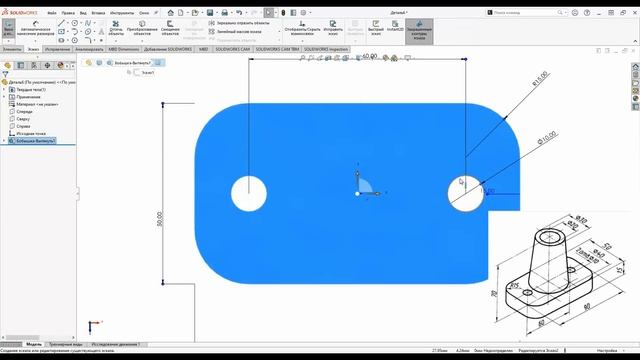Select the Line sketch tool
Viewport: 640px width, 360px height.
(61, 23)
